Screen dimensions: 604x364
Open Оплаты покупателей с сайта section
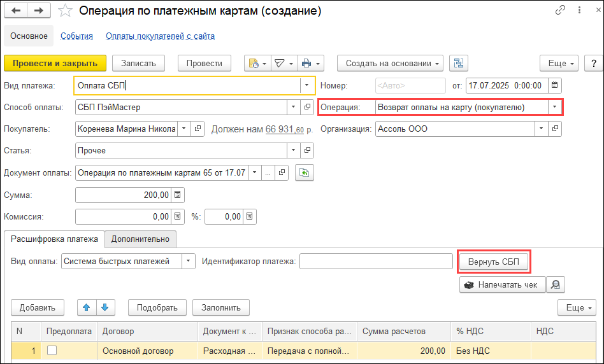(161, 36)
